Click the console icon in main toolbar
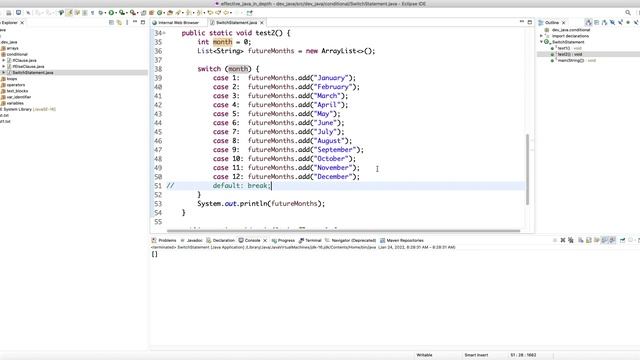Screen dimensions: 640x360 click(x=18, y=13)
